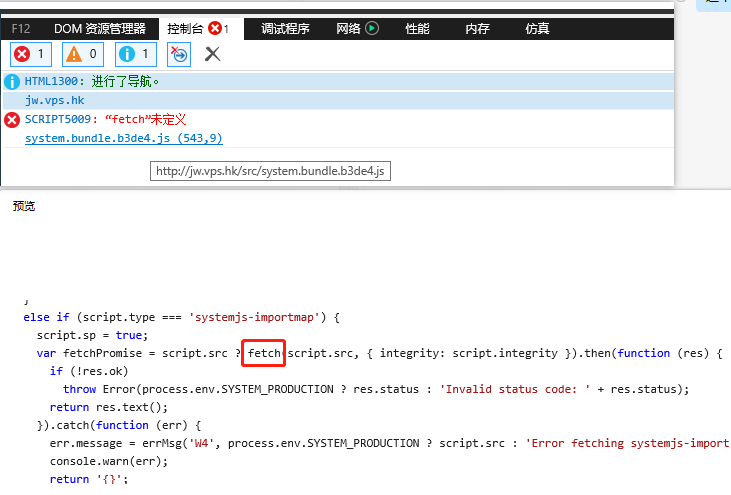Toggle the info messages filter
Screen dimensions: 731x495
click(136, 54)
